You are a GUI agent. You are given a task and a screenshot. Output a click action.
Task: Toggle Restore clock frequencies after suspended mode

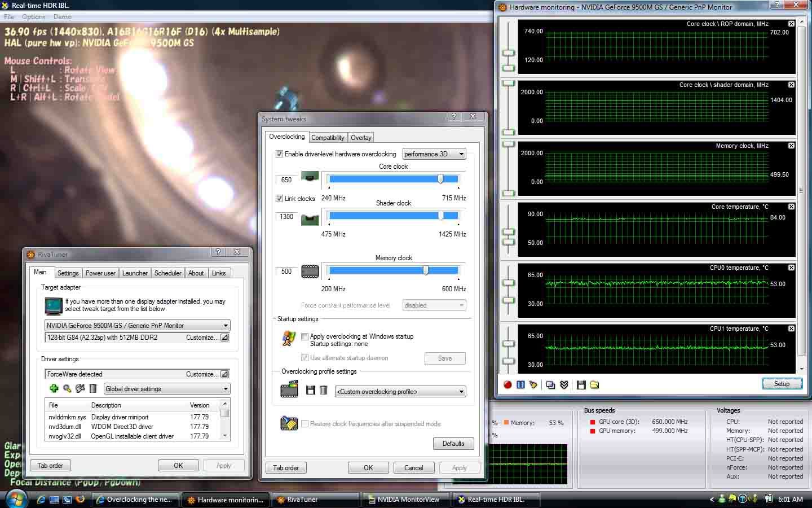[x=304, y=424]
